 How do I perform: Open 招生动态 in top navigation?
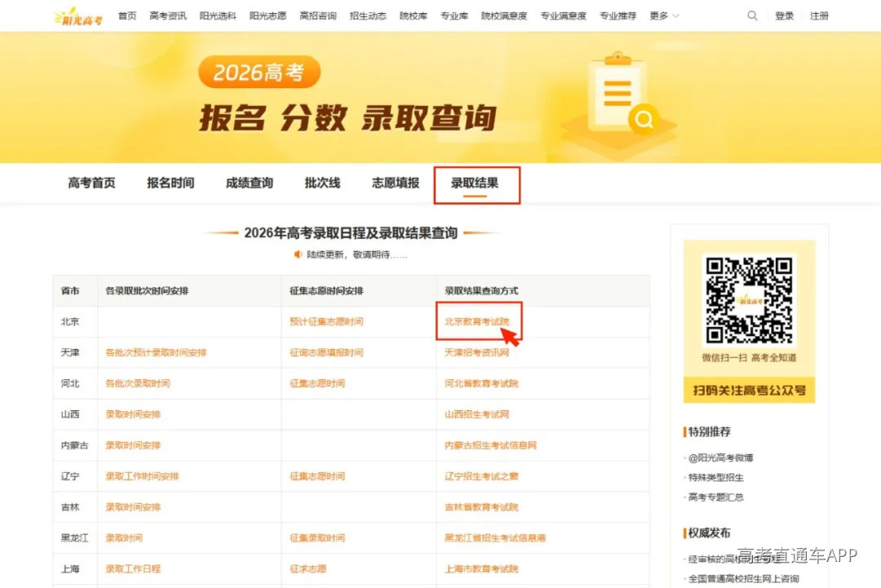click(x=367, y=15)
